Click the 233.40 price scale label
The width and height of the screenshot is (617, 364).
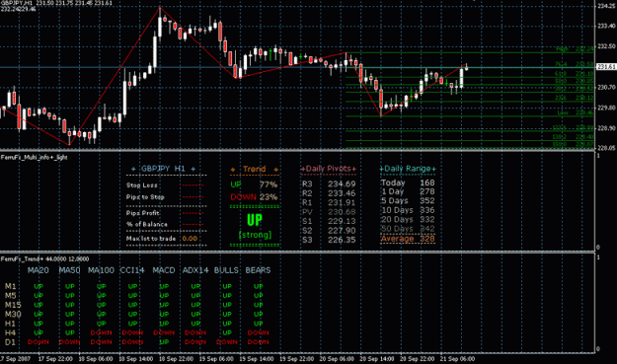606,27
